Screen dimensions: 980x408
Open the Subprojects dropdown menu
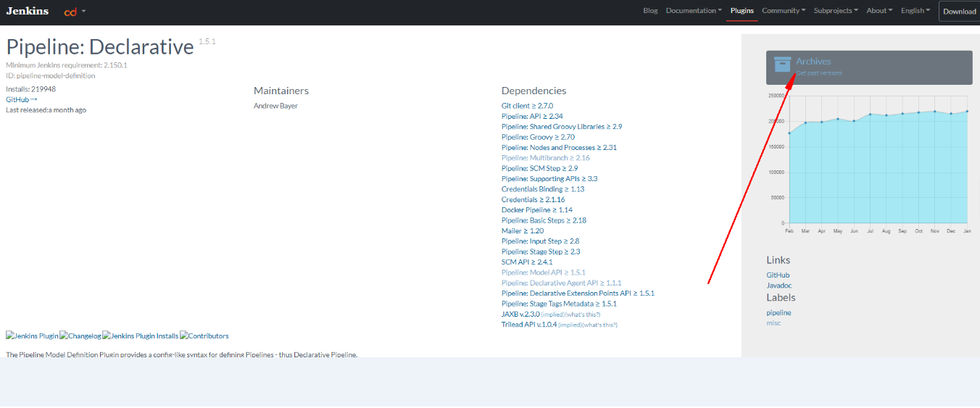836,11
